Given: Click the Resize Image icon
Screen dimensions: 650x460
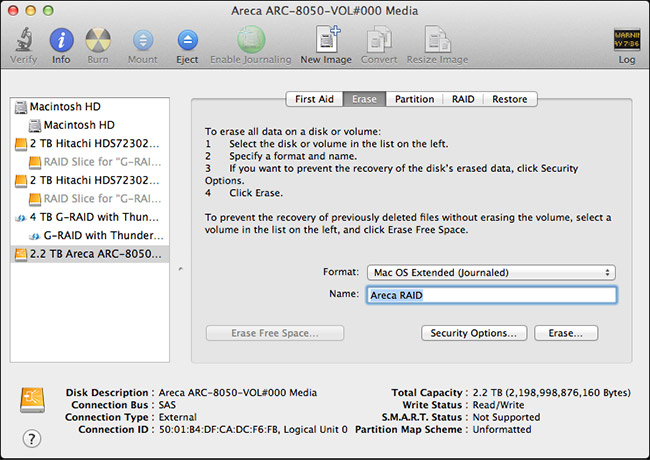Looking at the screenshot, I should [x=437, y=39].
